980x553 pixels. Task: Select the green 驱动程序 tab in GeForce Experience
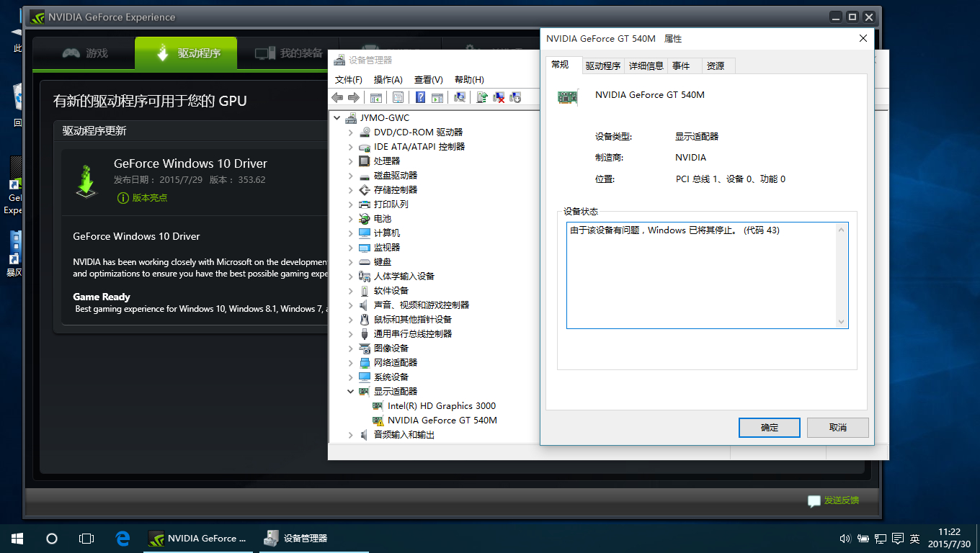(x=186, y=53)
